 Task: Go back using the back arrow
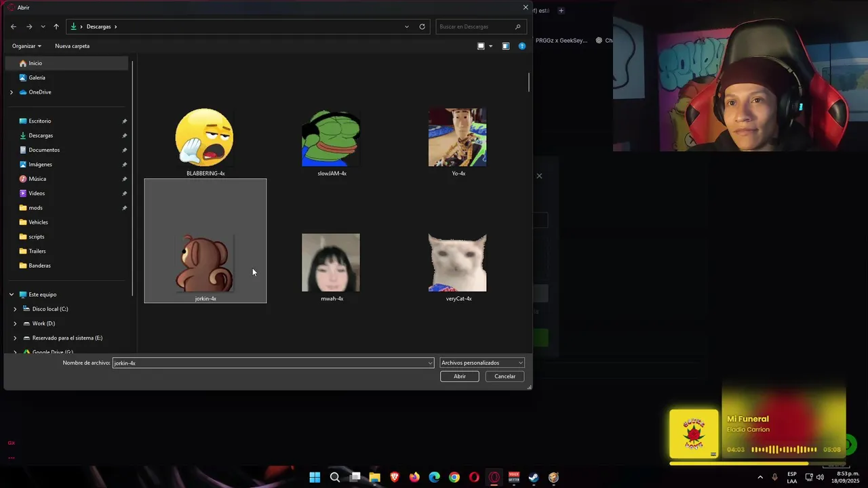(x=14, y=26)
